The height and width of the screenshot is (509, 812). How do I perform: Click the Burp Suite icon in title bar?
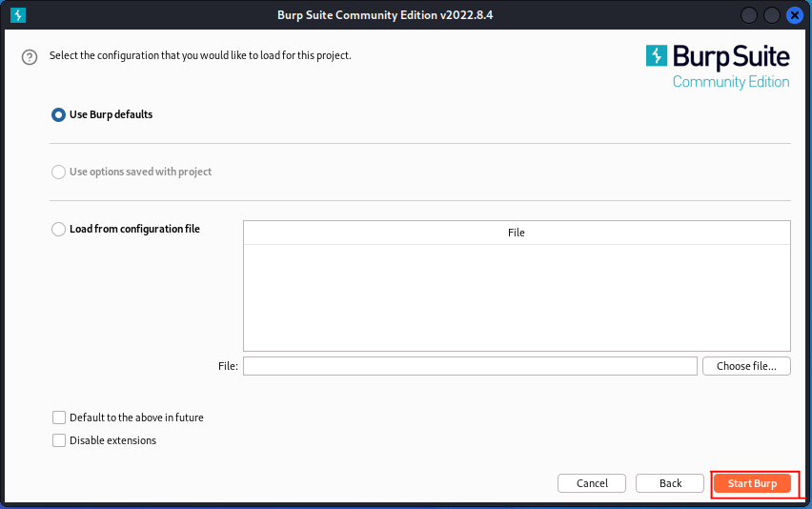click(x=18, y=15)
